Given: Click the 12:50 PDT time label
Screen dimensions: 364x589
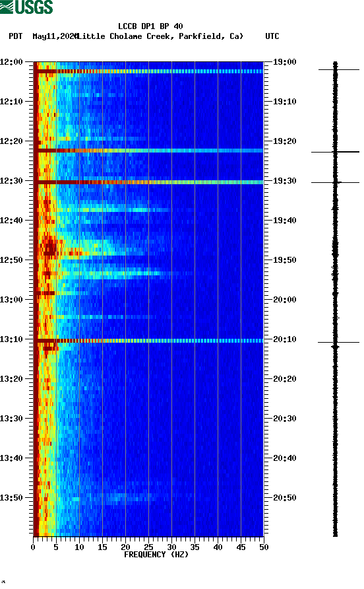Looking at the screenshot, I should click(12, 260).
